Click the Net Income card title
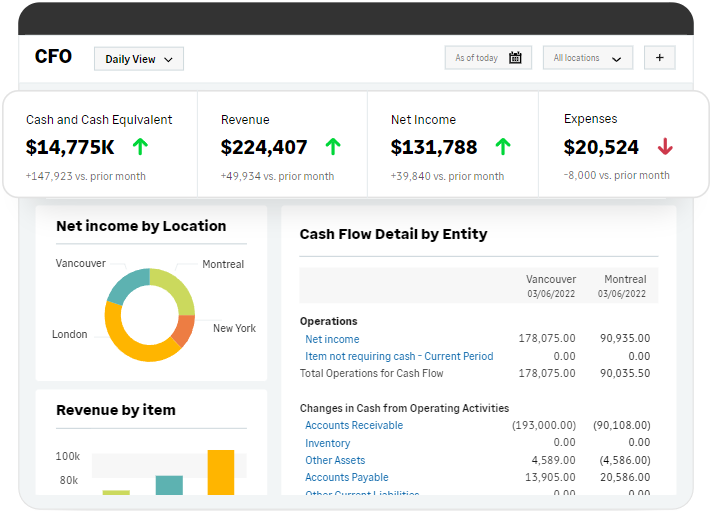The width and height of the screenshot is (711, 511). pyautogui.click(x=424, y=120)
